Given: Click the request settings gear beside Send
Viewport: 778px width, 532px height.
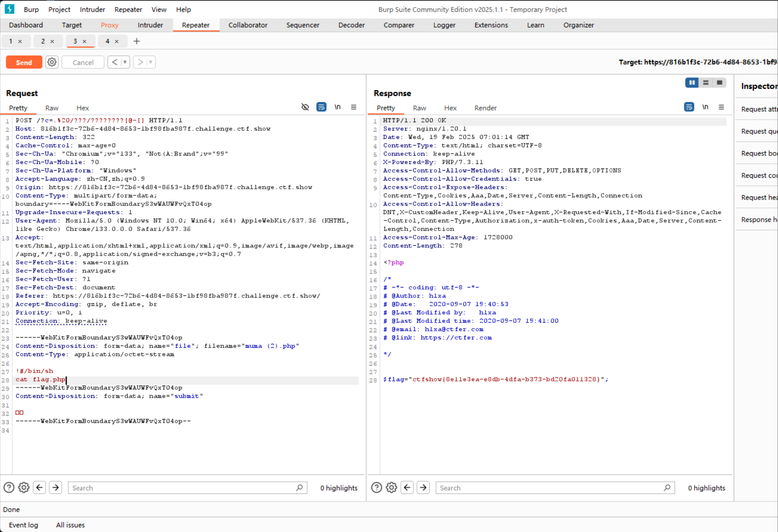Looking at the screenshot, I should [x=52, y=62].
